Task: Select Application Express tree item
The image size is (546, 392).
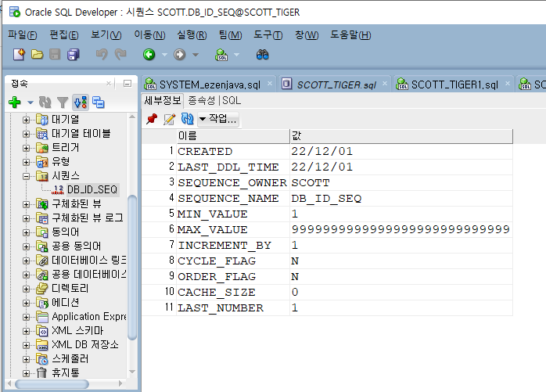Action: pyautogui.click(x=89, y=317)
